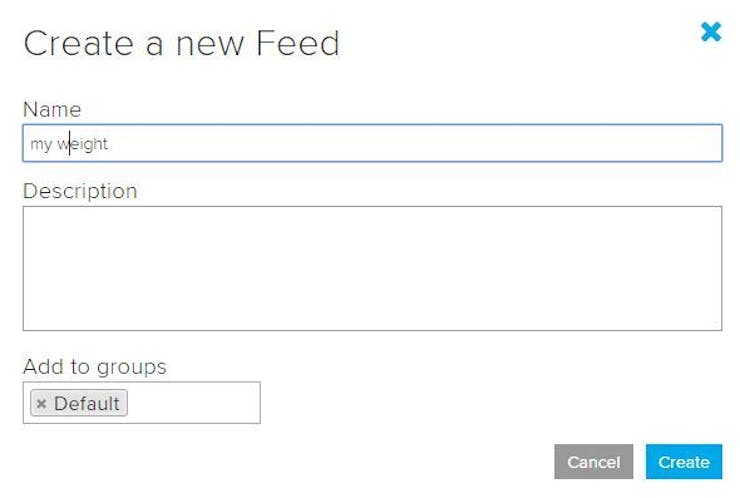Click the far right end of Name field
The height and width of the screenshot is (498, 740).
pos(710,143)
